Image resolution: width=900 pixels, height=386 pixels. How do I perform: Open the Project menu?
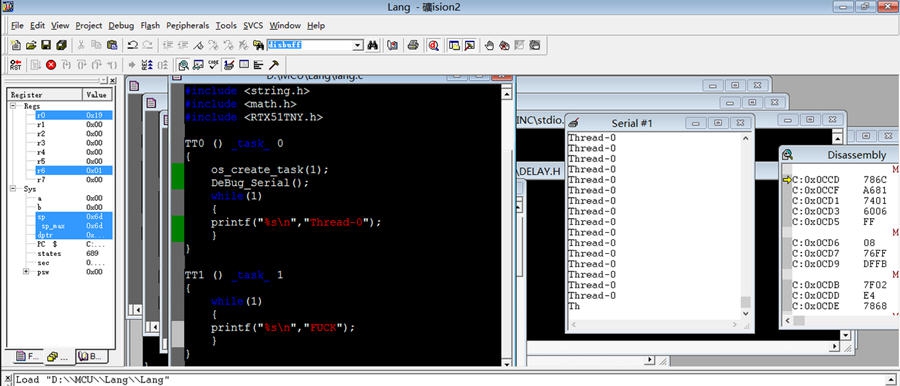88,26
